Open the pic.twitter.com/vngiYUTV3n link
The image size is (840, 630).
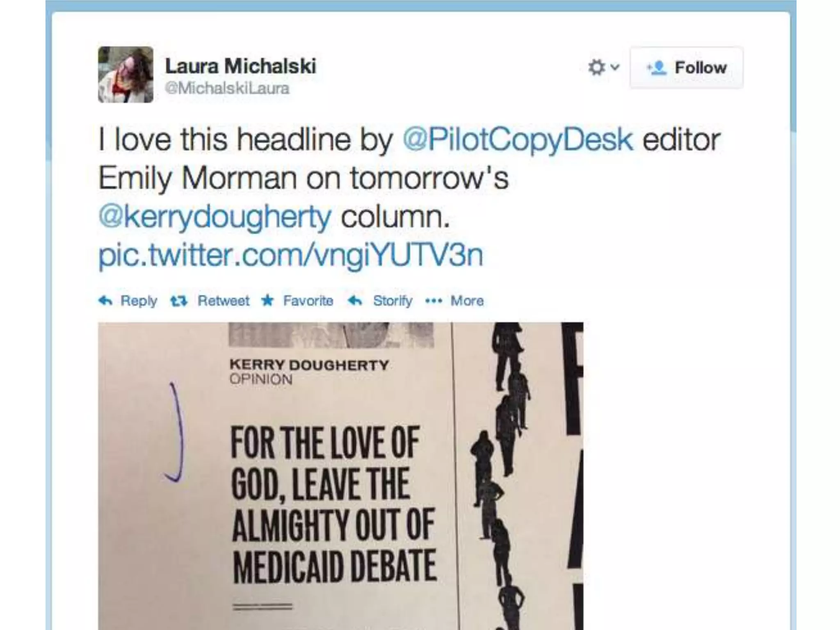[291, 255]
